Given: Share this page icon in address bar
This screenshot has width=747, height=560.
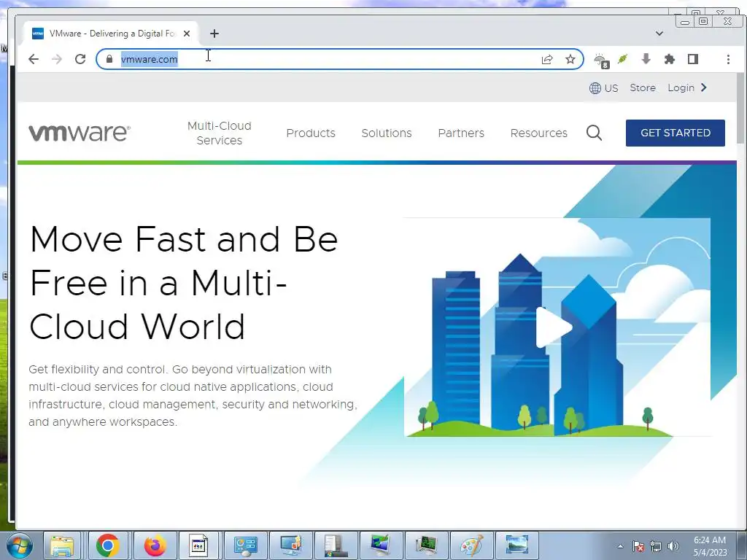Looking at the screenshot, I should (x=547, y=59).
